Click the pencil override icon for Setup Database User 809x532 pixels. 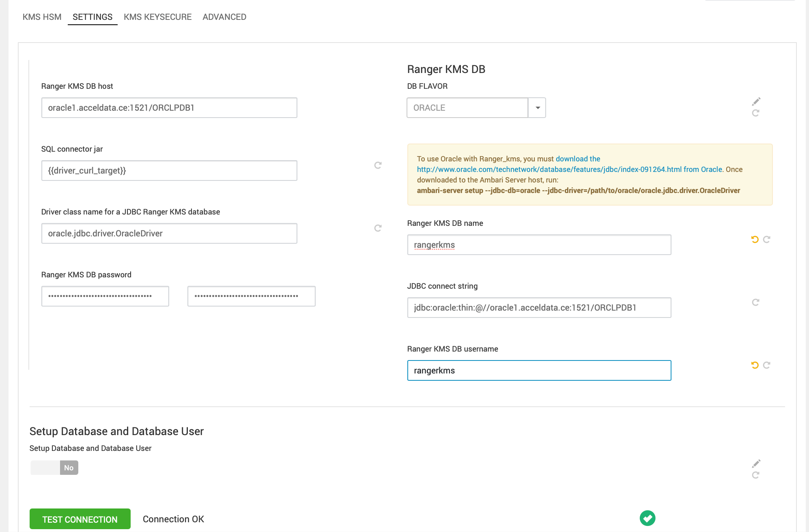(756, 463)
